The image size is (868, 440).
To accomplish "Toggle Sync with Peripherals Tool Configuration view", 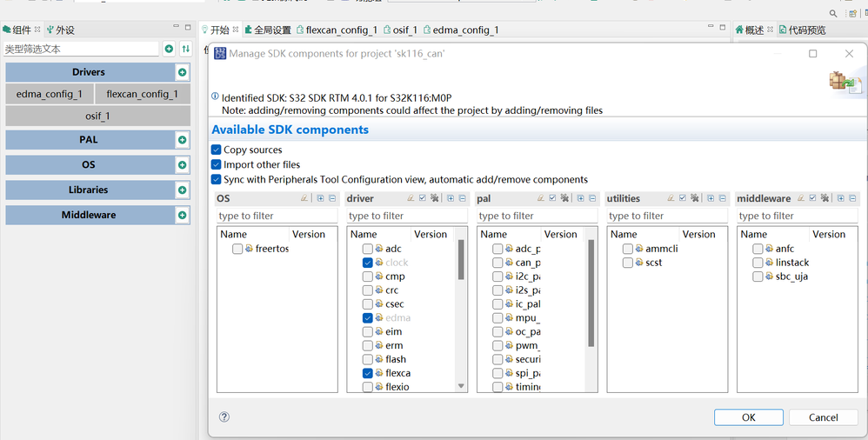I will [217, 179].
